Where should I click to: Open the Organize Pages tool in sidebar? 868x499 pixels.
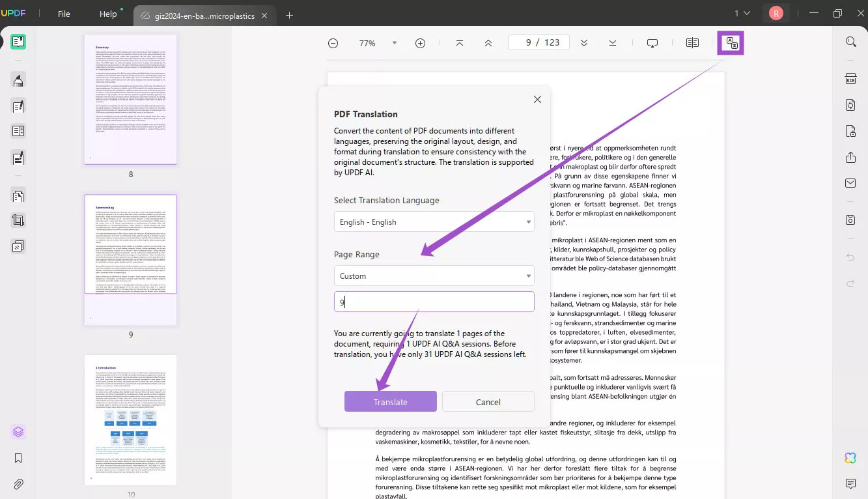coord(18,132)
